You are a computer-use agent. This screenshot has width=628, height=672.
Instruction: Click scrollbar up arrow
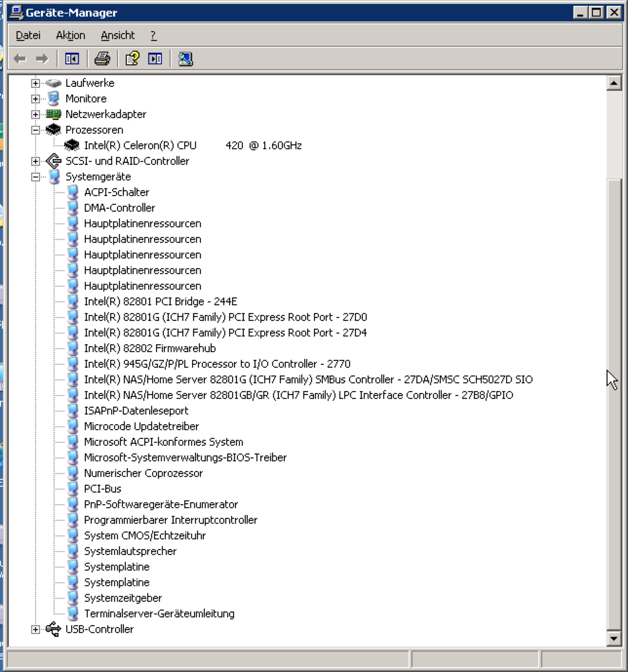(x=614, y=83)
